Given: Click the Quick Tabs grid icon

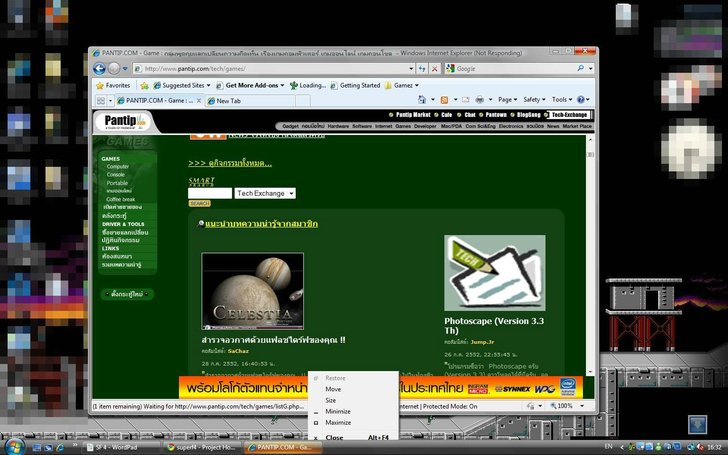Looking at the screenshot, I should 101,100.
